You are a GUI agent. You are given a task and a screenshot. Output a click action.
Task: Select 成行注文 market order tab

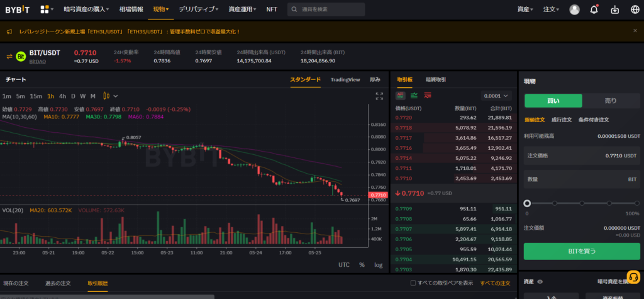click(562, 120)
